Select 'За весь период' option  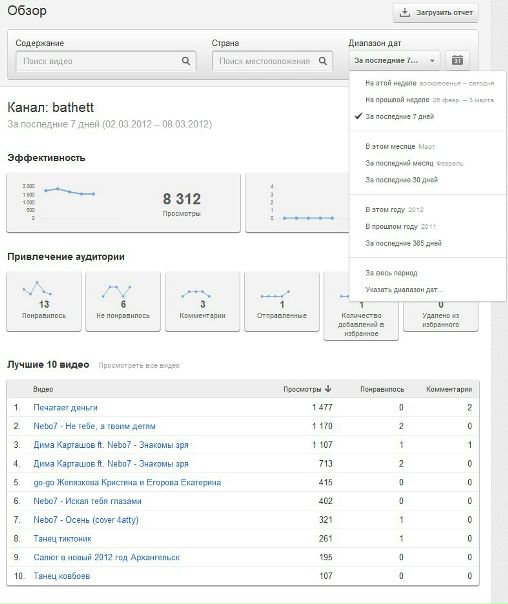coord(391,273)
